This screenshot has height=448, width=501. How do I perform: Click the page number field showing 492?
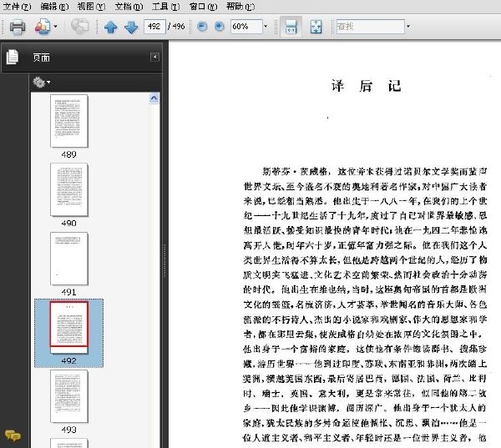(154, 26)
